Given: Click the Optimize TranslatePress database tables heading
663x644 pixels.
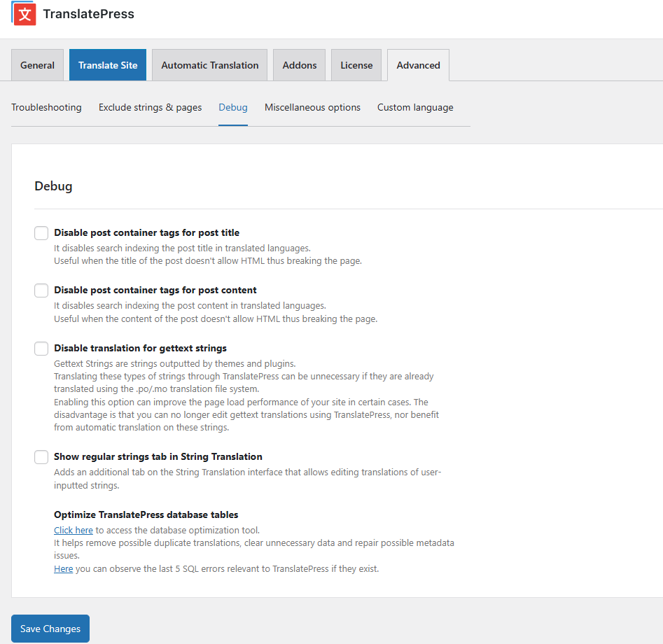Looking at the screenshot, I should [146, 514].
